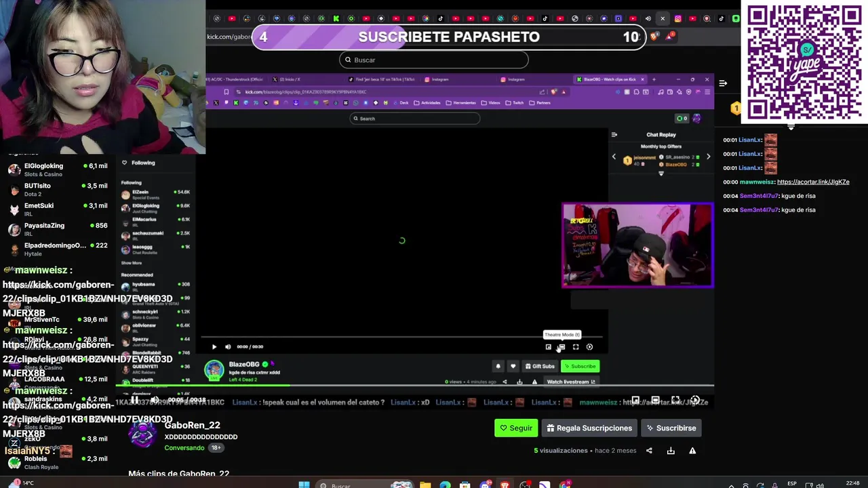This screenshot has height=488, width=868.
Task: Click the Suscribirse button
Action: [671, 428]
